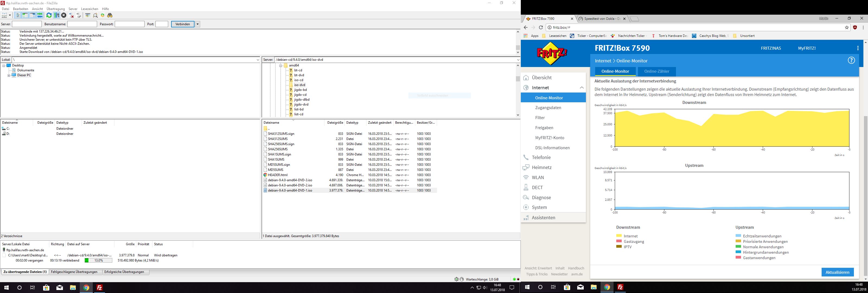Viewport: 868px width, 293px height.
Task: Cancel current operation with black X icon
Action: tap(64, 15)
